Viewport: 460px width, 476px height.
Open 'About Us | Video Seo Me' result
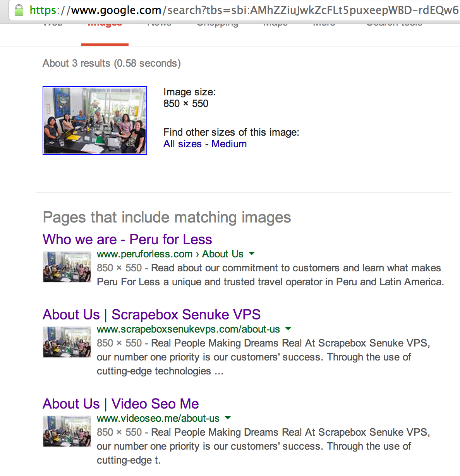click(121, 404)
